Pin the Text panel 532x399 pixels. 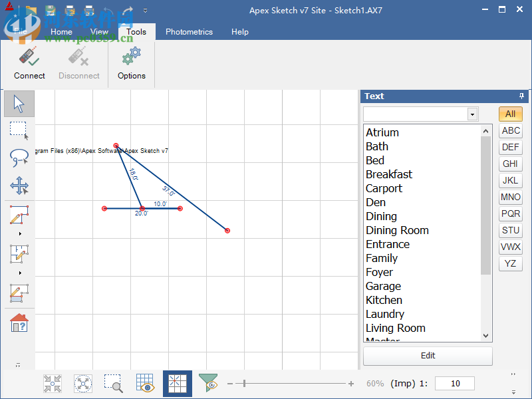pyautogui.click(x=521, y=96)
